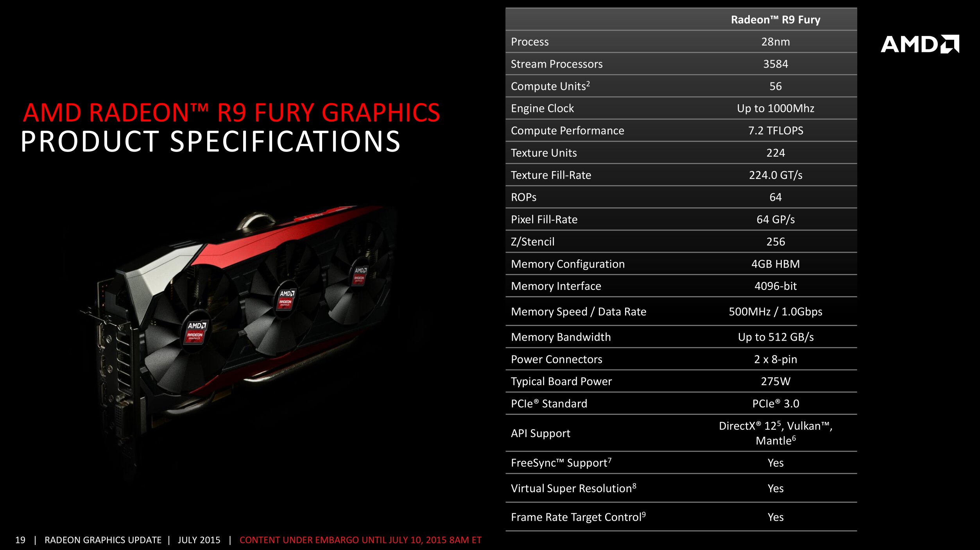Click the AMD logo in top right
Image resolution: width=980 pixels, height=550 pixels.
pyautogui.click(x=919, y=44)
